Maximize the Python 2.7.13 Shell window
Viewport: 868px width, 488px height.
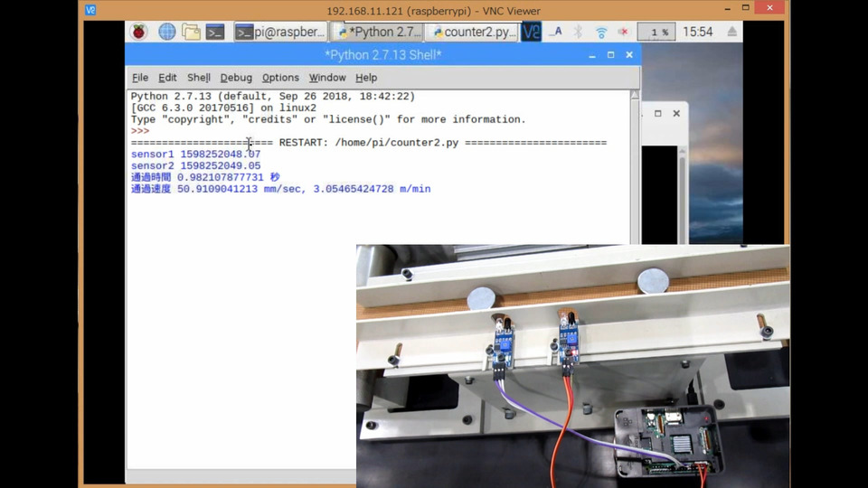pyautogui.click(x=610, y=55)
